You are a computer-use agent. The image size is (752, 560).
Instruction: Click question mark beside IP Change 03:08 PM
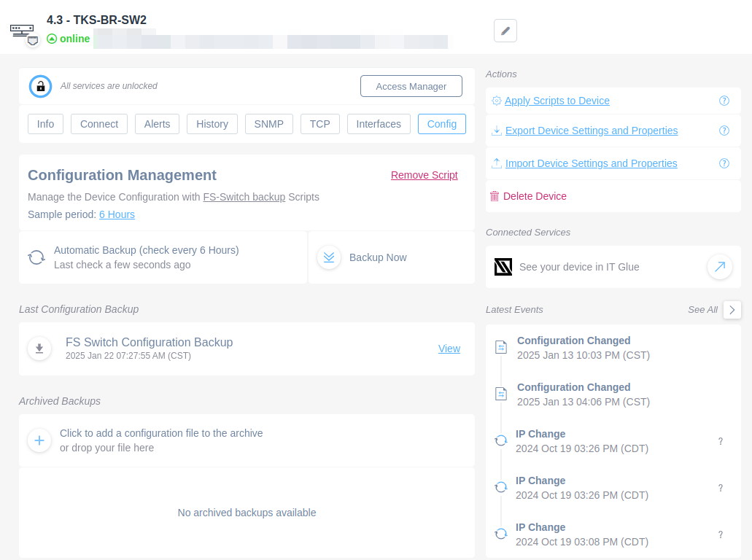click(721, 534)
